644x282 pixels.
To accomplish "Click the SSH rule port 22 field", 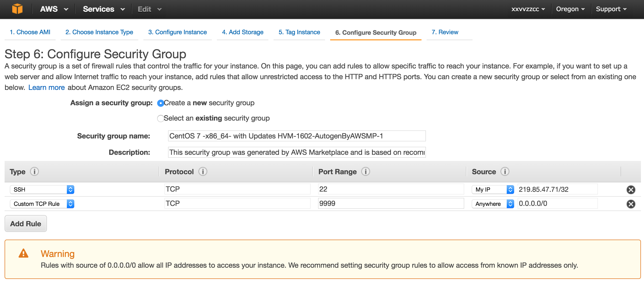I will pos(391,189).
